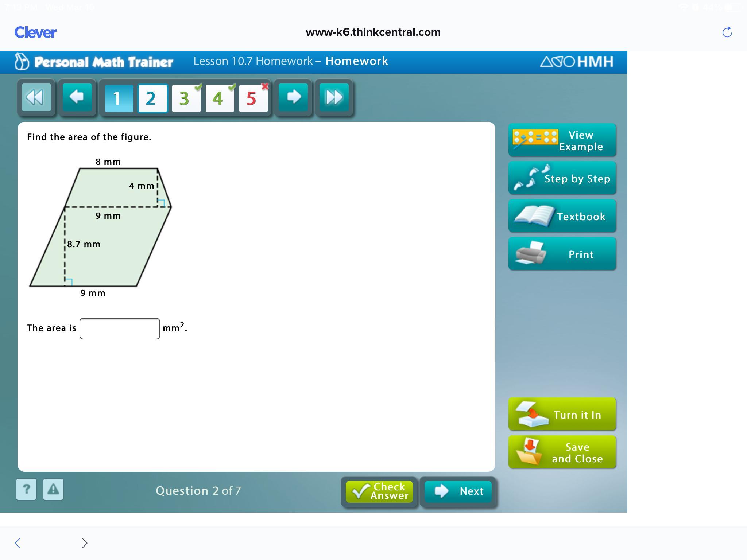The image size is (747, 560).
Task: Click inside the area answer field
Action: pyautogui.click(x=120, y=328)
